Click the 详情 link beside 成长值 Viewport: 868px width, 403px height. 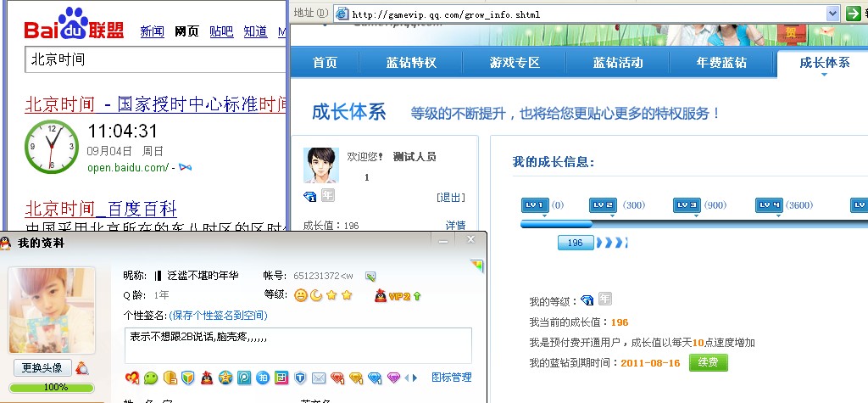tap(455, 225)
